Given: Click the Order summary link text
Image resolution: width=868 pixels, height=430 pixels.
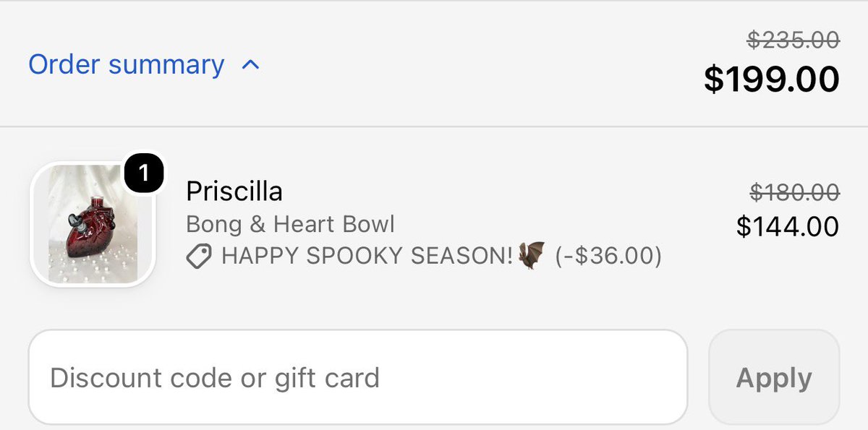Looking at the screenshot, I should [127, 64].
